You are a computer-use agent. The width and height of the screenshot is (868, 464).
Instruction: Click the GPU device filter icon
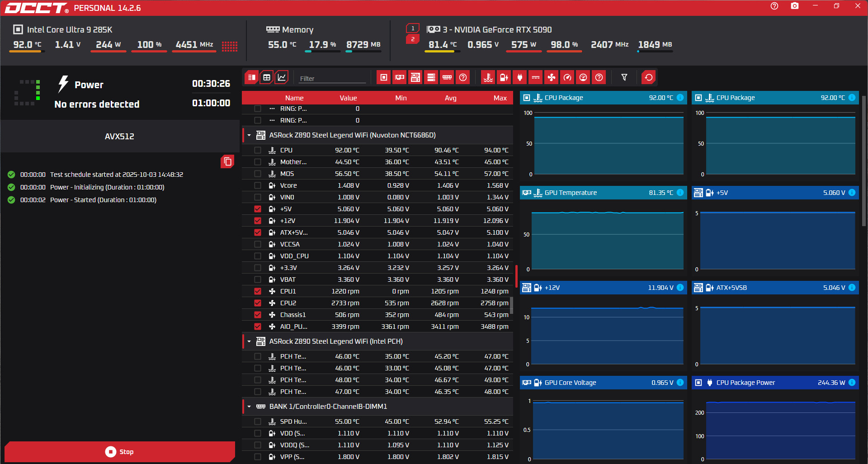tap(400, 77)
